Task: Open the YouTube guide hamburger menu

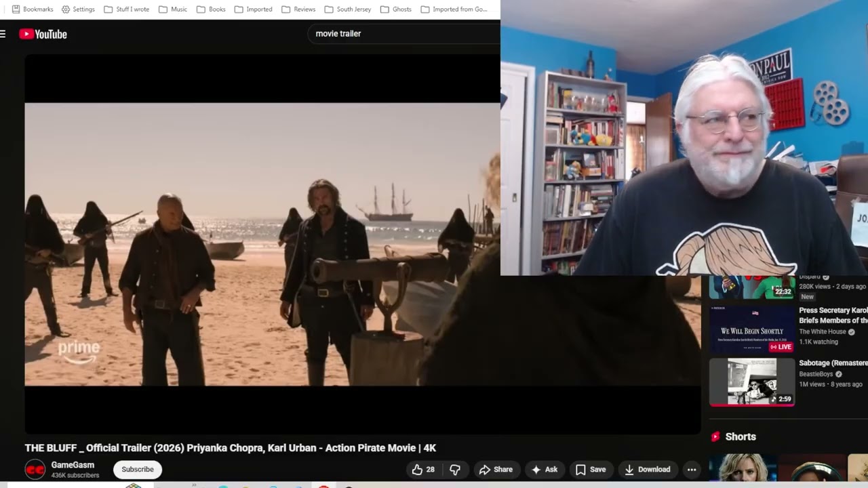Action: click(x=3, y=34)
